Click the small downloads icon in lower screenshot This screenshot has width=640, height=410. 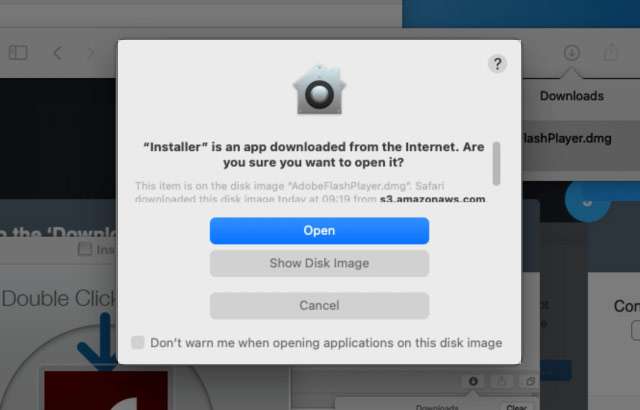(x=473, y=381)
